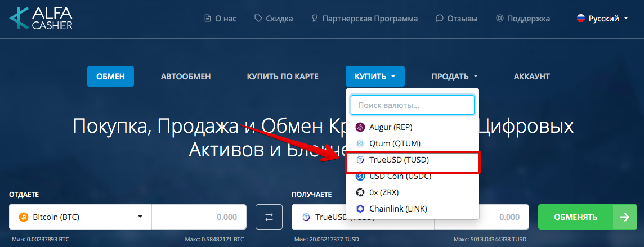
Task: Focus the Поиск валюты search field
Action: (413, 105)
